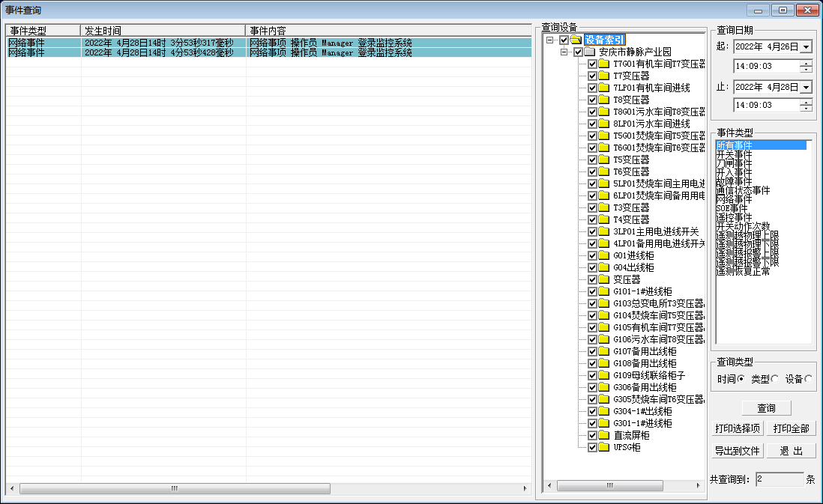Click the start time input field
The image size is (823, 504).
[766, 66]
